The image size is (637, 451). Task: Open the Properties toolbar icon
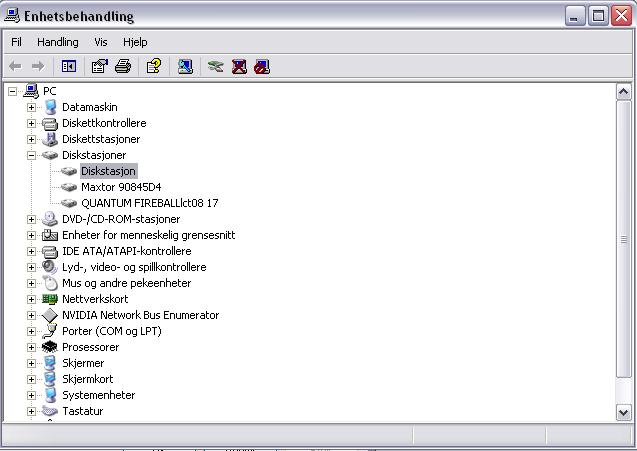(100, 66)
